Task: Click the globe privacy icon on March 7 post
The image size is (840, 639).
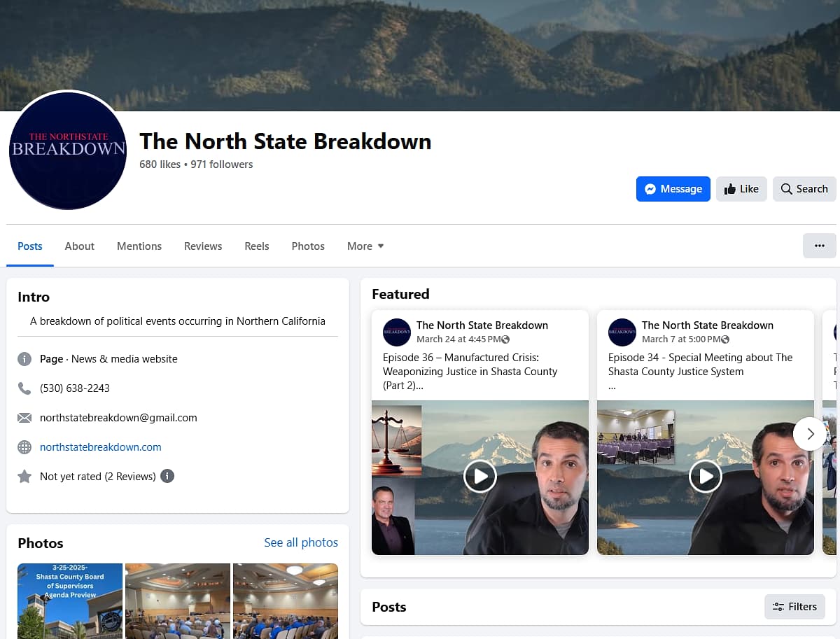Action: pyautogui.click(x=725, y=339)
